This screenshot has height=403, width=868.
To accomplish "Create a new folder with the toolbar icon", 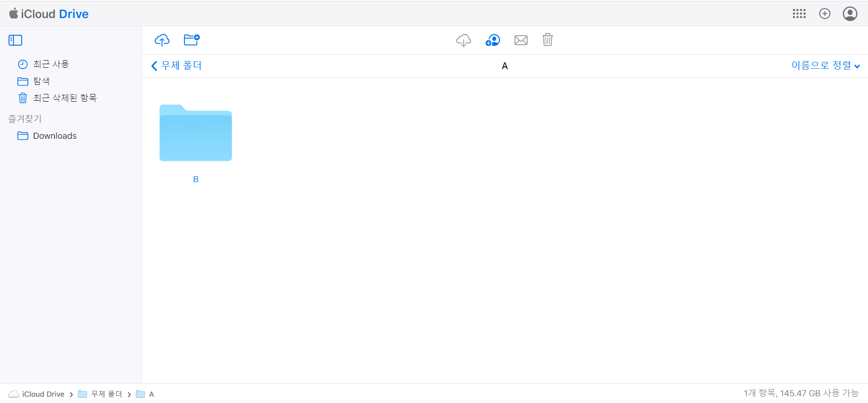I will pyautogui.click(x=192, y=40).
